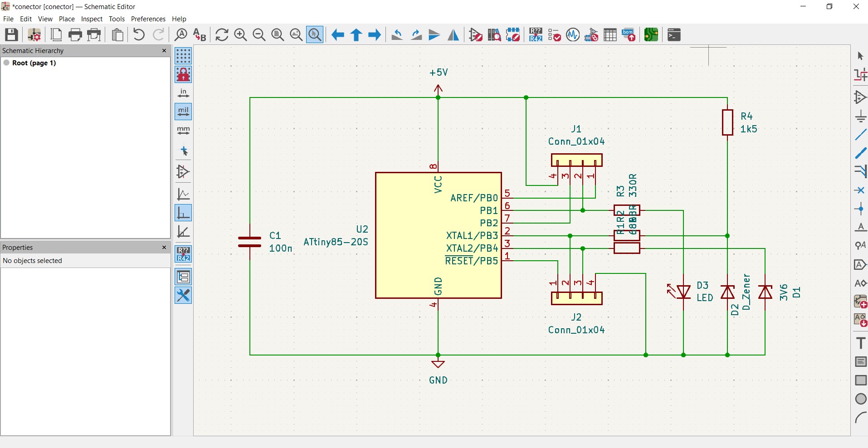The image size is (868, 448).
Task: Select Root (page 1) in hierarchy
Action: coord(34,63)
